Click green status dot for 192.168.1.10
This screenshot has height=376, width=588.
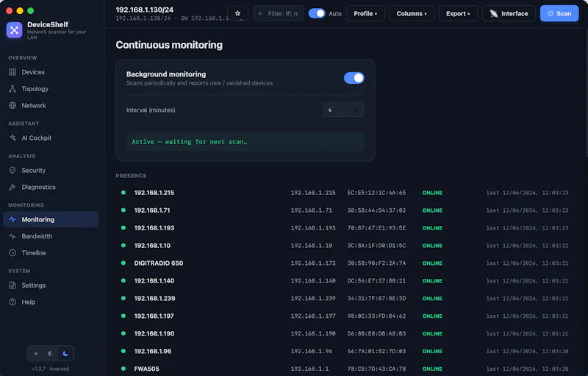pyautogui.click(x=123, y=246)
